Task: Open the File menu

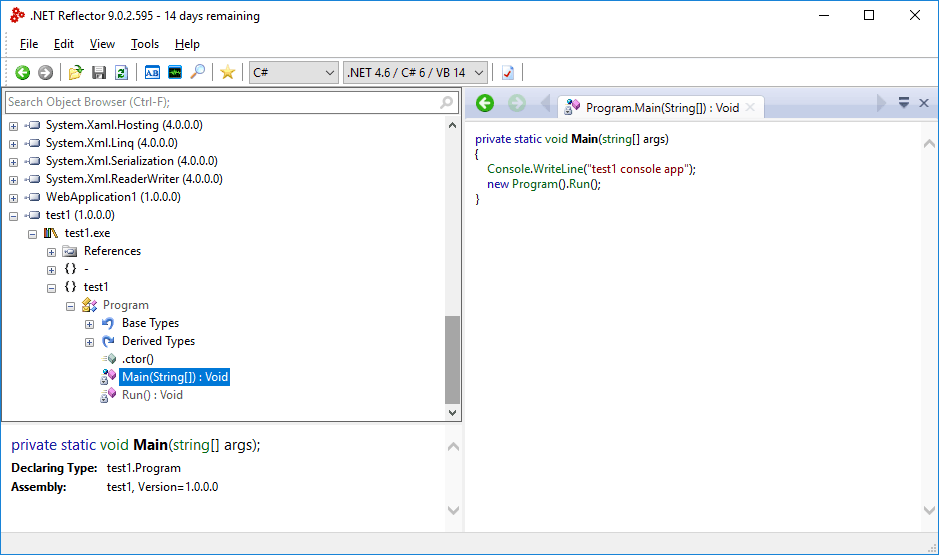Action: [x=29, y=44]
